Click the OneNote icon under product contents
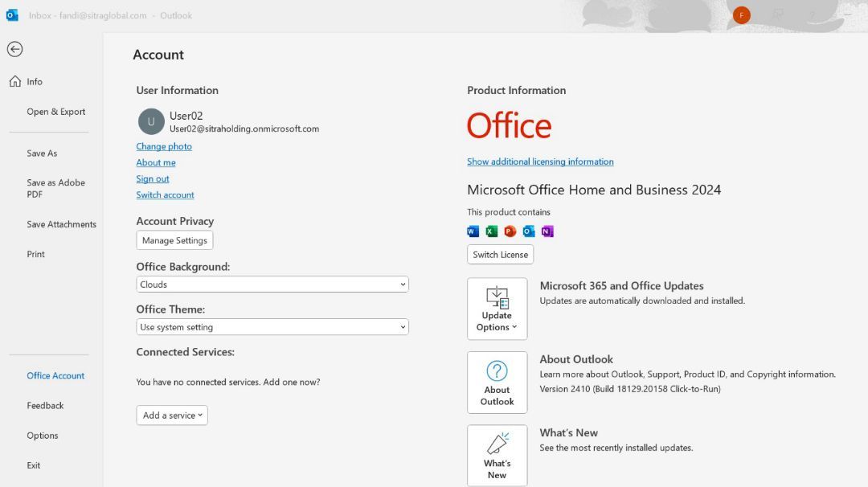This screenshot has width=868, height=487. [x=547, y=231]
